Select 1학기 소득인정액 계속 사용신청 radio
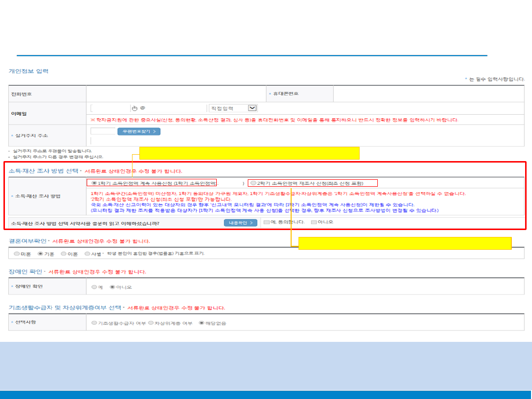The width and height of the screenshot is (532, 399). point(94,183)
